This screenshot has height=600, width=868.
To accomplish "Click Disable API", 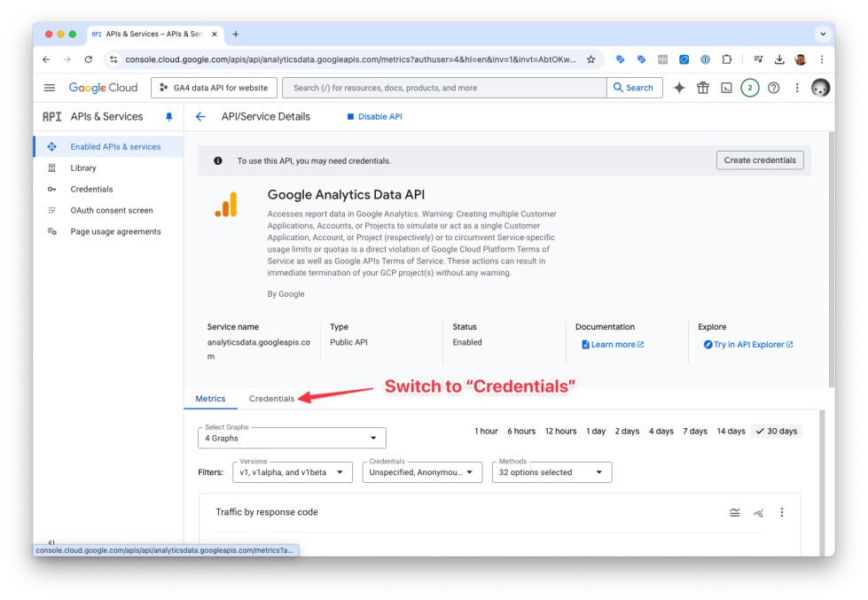I will coord(374,117).
